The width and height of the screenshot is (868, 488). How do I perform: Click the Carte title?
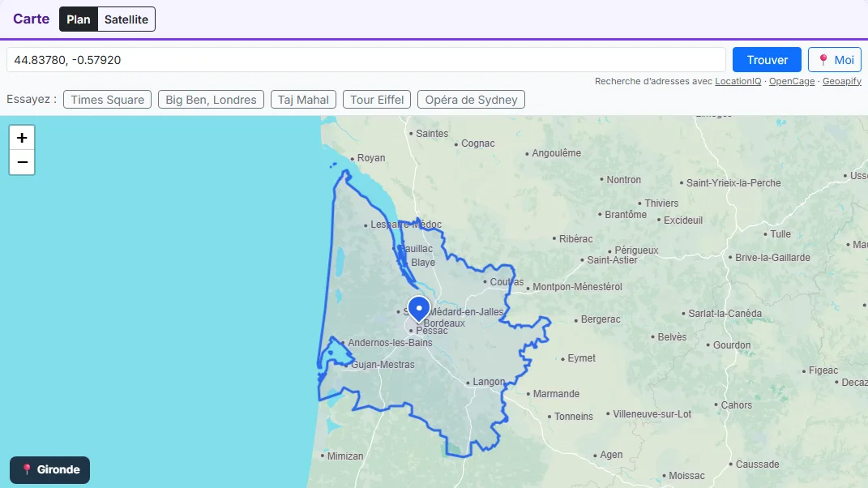click(x=32, y=19)
